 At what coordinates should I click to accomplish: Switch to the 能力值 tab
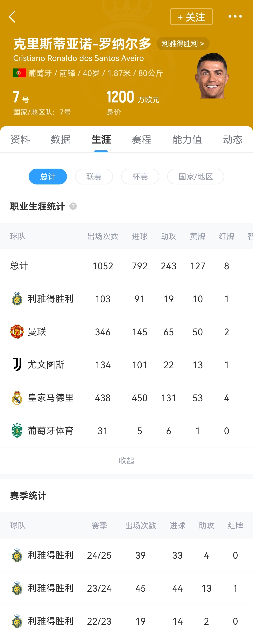(187, 139)
